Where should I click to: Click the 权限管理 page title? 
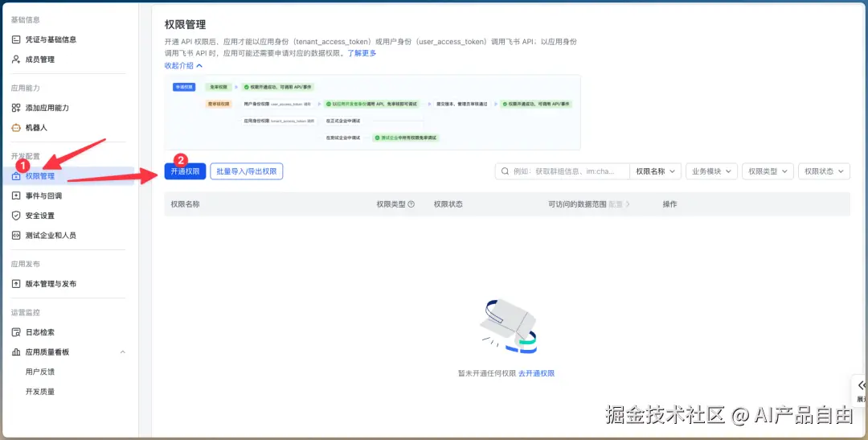click(x=186, y=24)
